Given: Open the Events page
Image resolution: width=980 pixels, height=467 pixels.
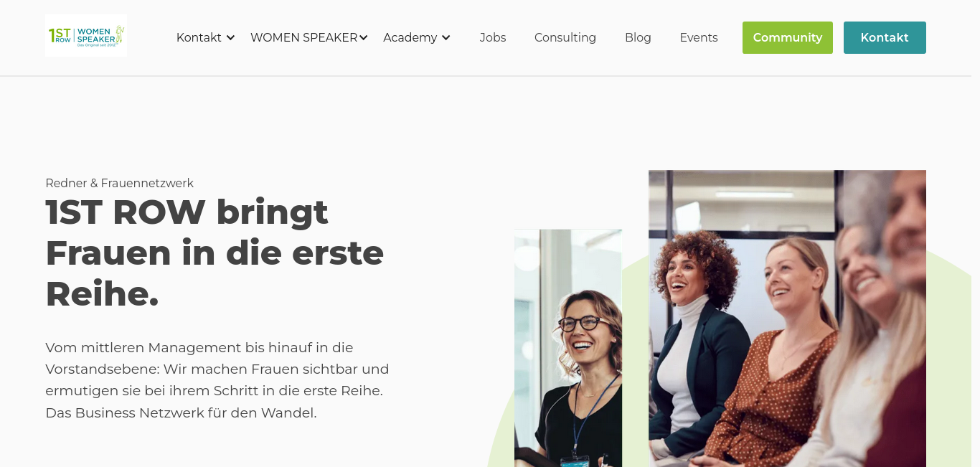Looking at the screenshot, I should (x=699, y=37).
